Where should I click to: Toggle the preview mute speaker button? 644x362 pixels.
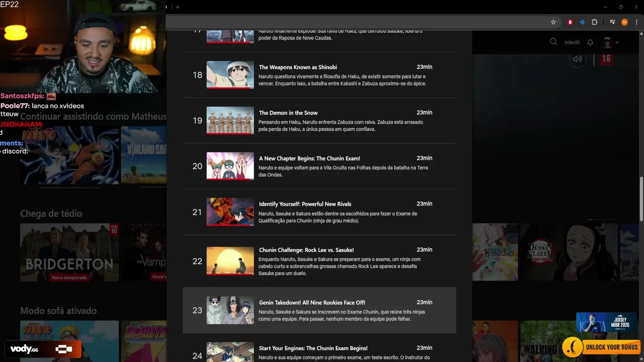click(578, 59)
